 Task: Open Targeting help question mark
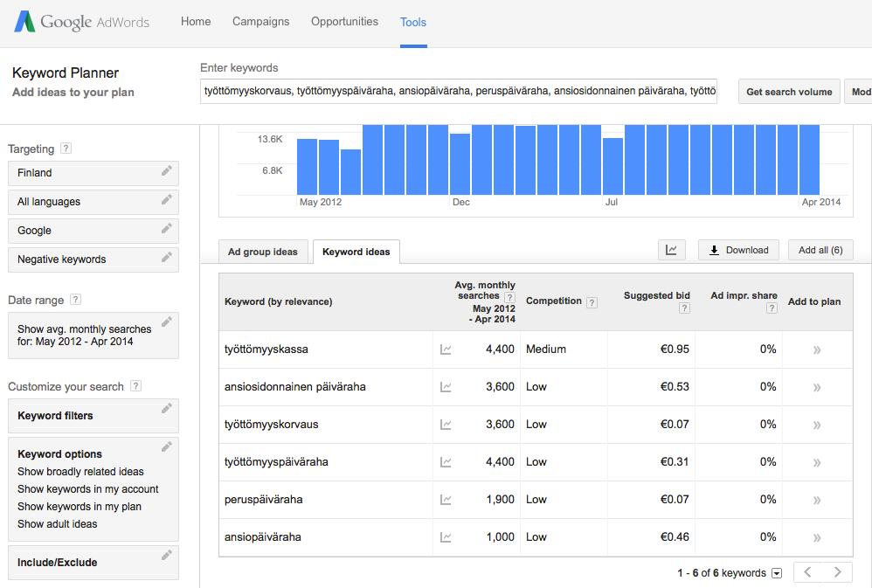pyautogui.click(x=66, y=148)
